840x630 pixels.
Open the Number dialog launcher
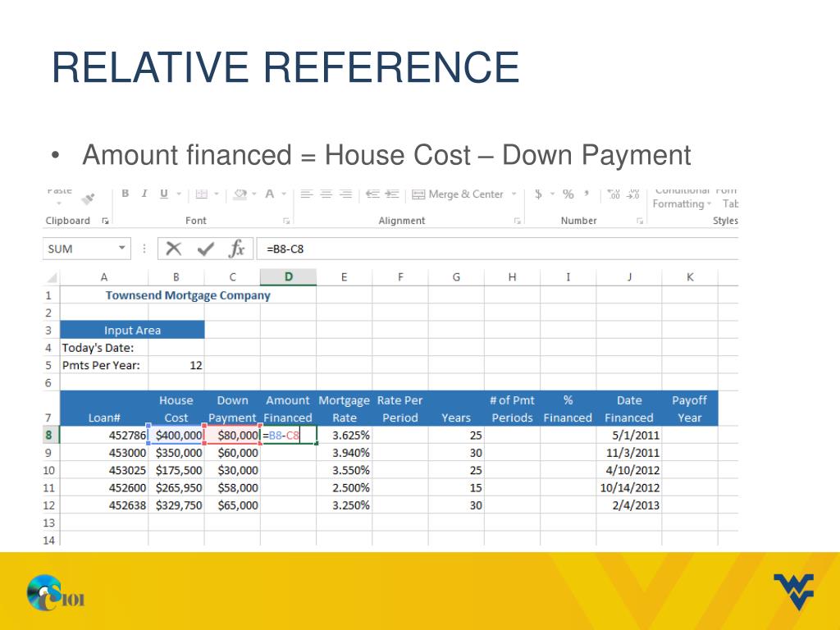coord(640,221)
